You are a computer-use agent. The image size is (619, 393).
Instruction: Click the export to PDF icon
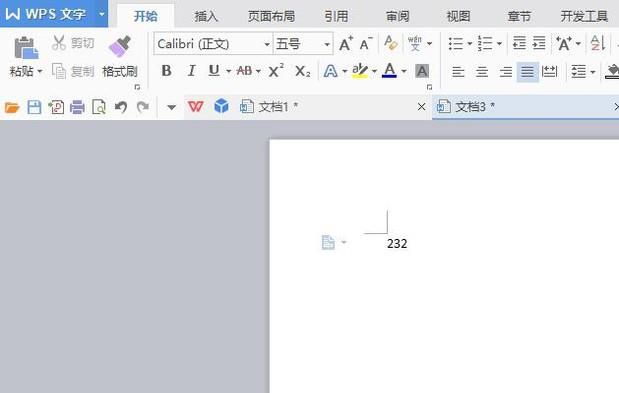click(56, 107)
